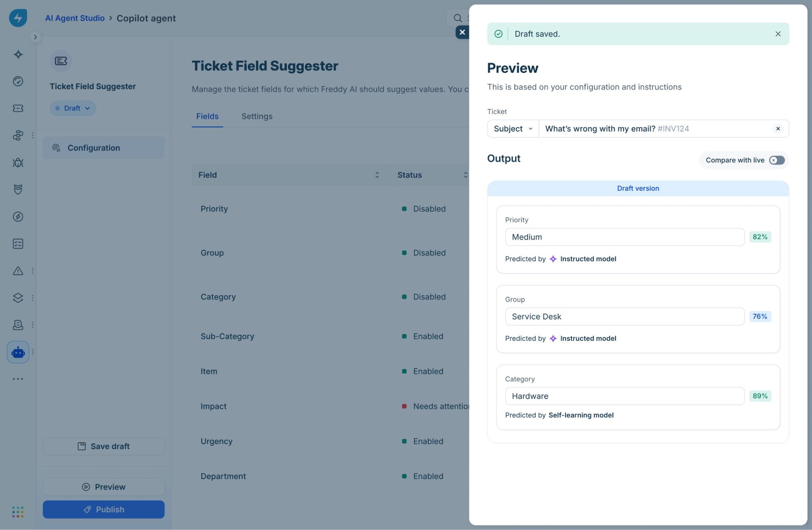Open the checklist tasks icon in sidebar
The image size is (812, 530).
18,244
